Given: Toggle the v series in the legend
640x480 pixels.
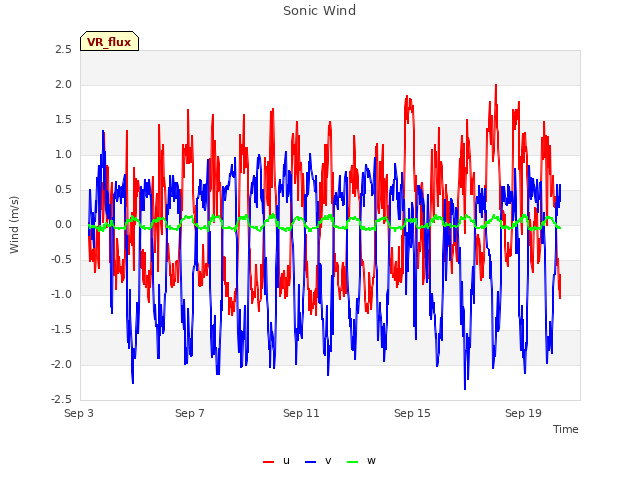Looking at the screenshot, I should 318,461.
